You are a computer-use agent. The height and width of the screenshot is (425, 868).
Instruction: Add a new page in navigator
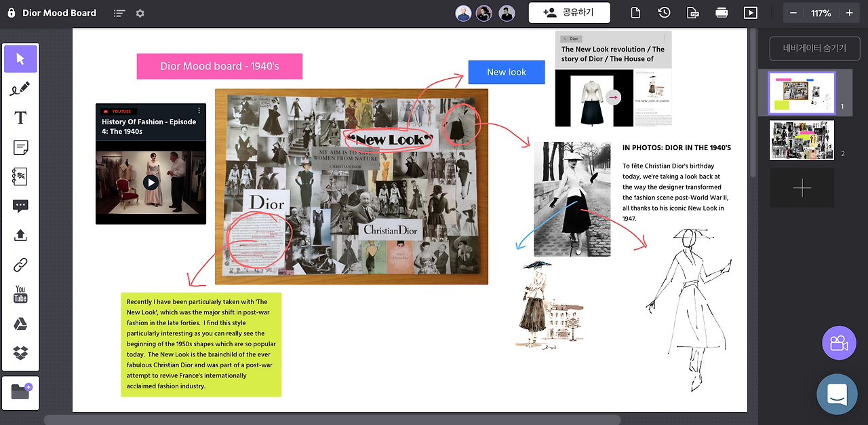click(802, 188)
